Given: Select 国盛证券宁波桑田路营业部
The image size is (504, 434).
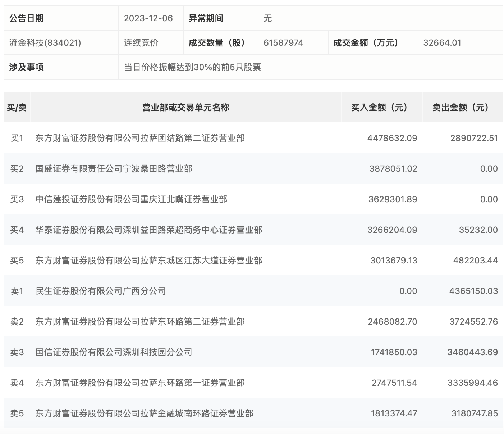Looking at the screenshot, I should 114,169.
